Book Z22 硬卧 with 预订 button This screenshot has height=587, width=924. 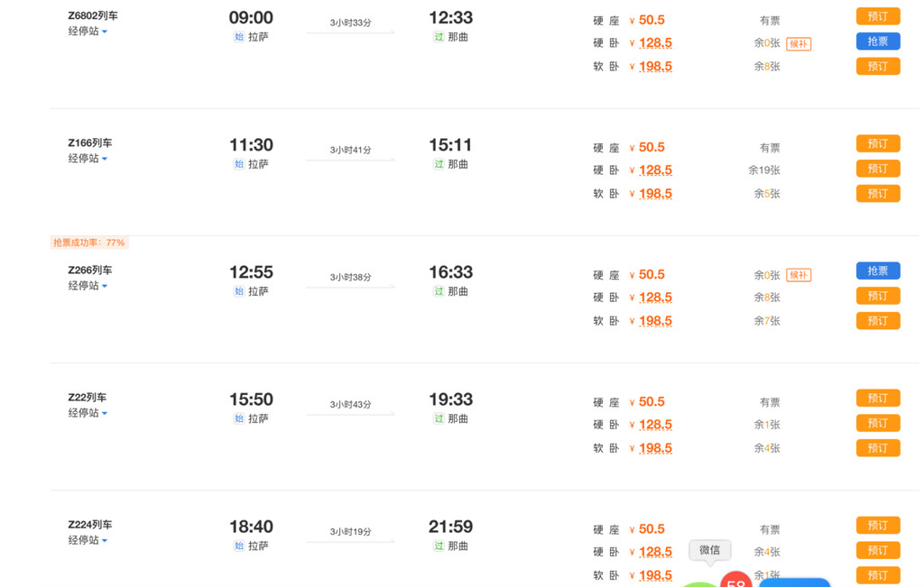878,423
